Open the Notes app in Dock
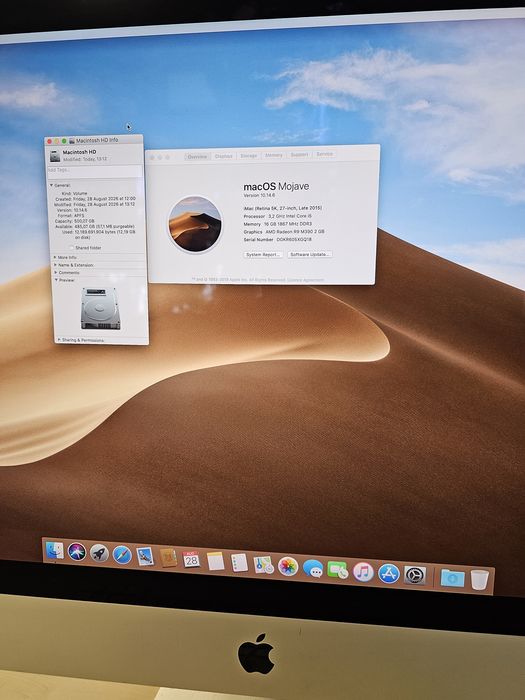 click(215, 561)
